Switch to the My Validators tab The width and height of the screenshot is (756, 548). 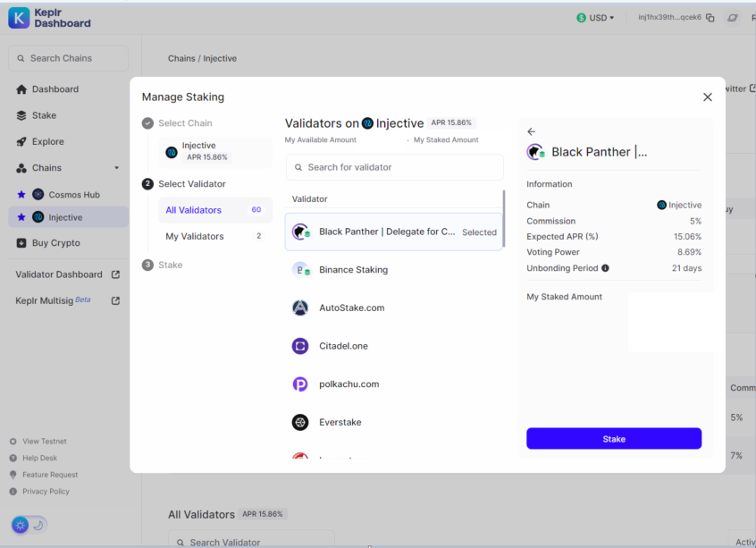215,236
